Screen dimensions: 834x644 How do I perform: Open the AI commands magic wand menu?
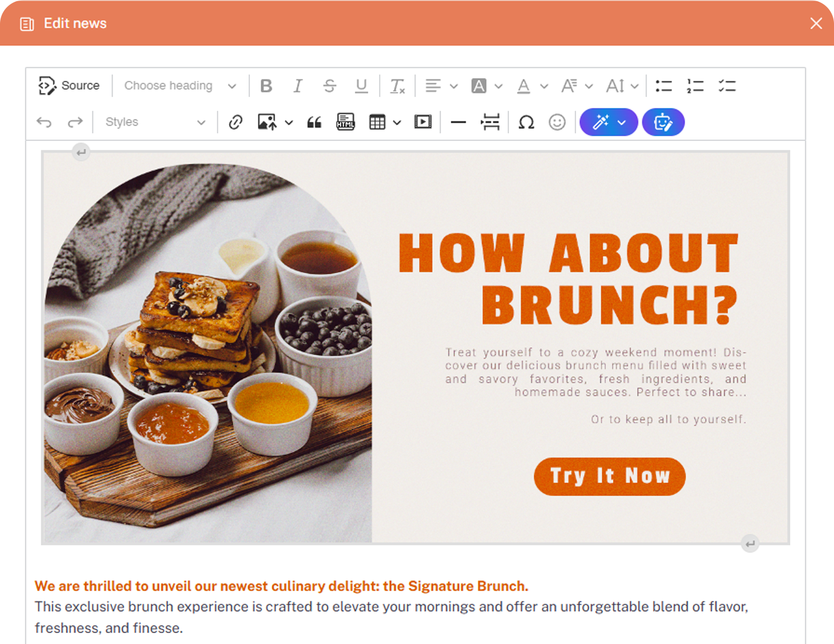pos(608,122)
